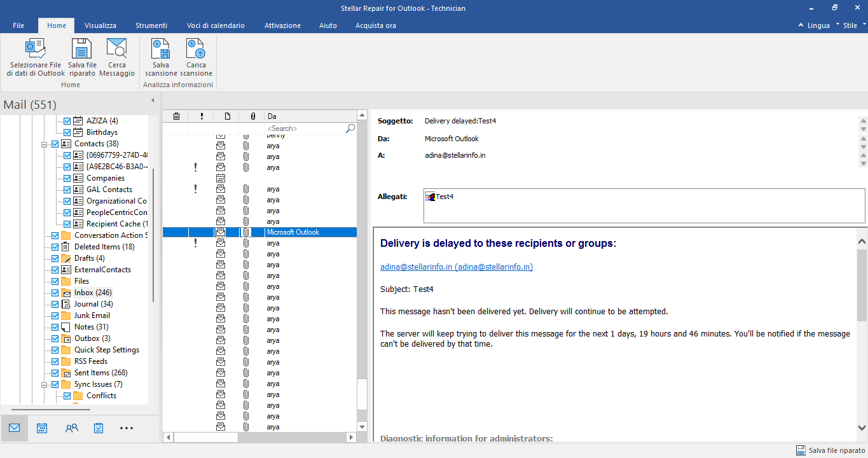Click message list horizontal scrollbar thumb
The height and width of the screenshot is (458, 868).
(x=205, y=438)
